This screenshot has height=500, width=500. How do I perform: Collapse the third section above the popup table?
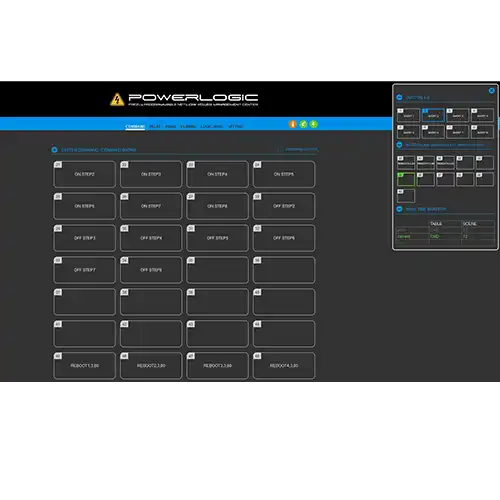point(399,209)
